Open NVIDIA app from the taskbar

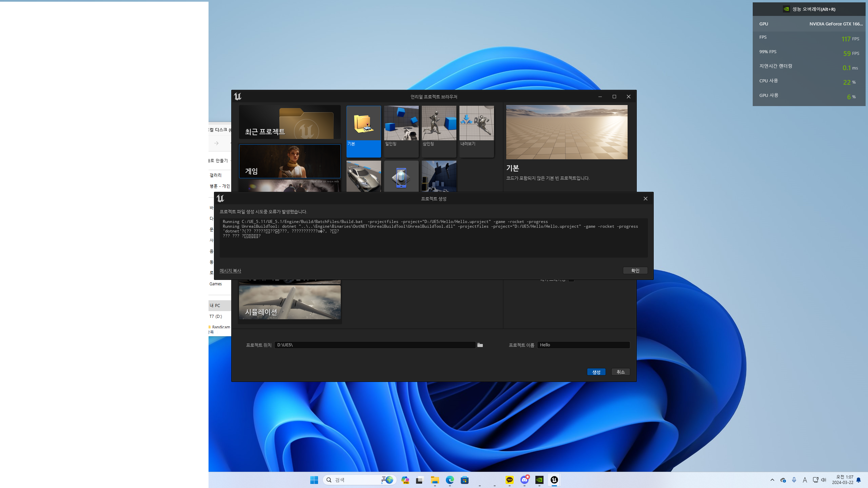pyautogui.click(x=539, y=480)
